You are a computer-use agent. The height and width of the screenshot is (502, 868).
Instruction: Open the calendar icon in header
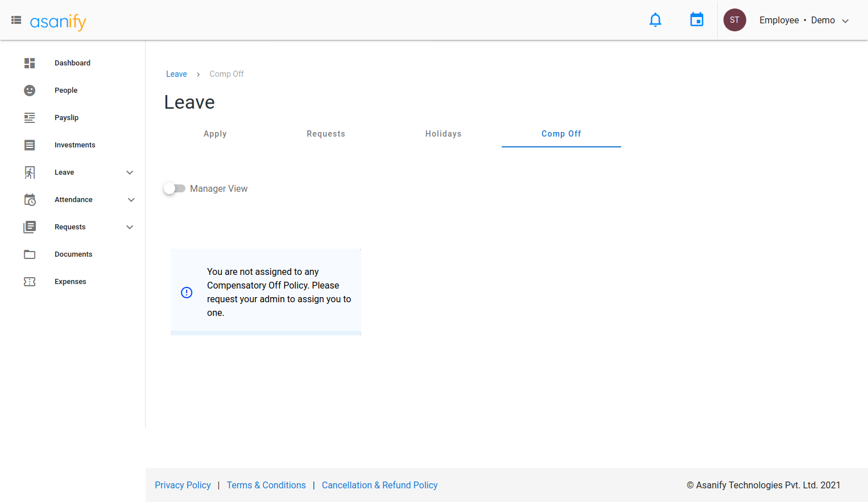696,20
